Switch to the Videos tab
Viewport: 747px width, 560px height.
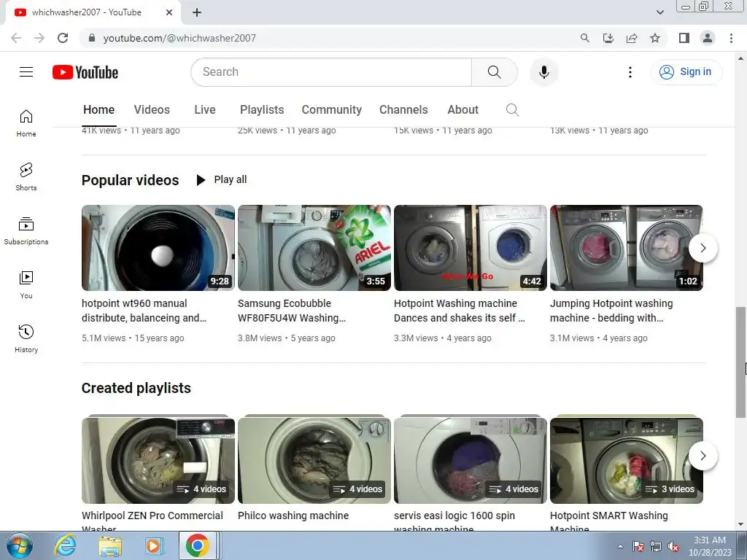pos(152,110)
